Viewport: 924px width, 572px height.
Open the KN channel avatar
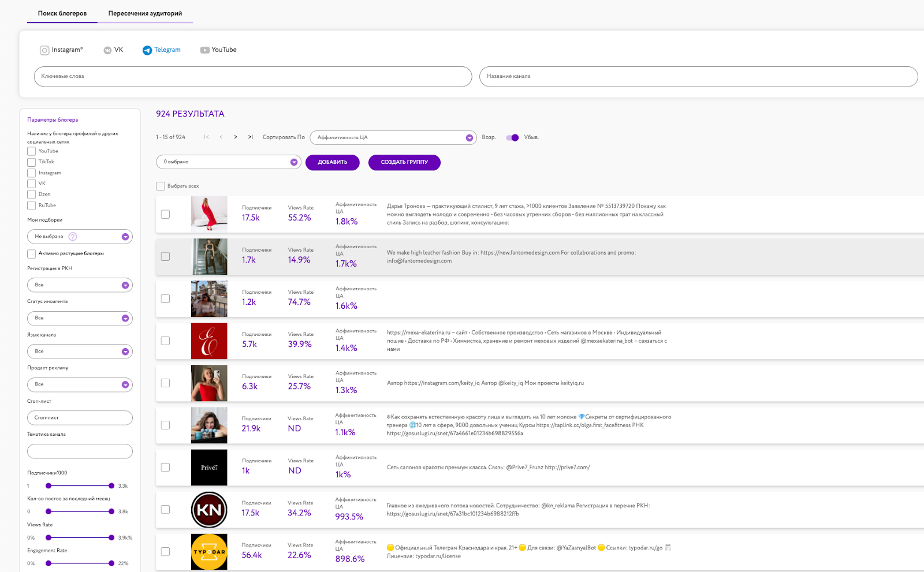pyautogui.click(x=209, y=510)
